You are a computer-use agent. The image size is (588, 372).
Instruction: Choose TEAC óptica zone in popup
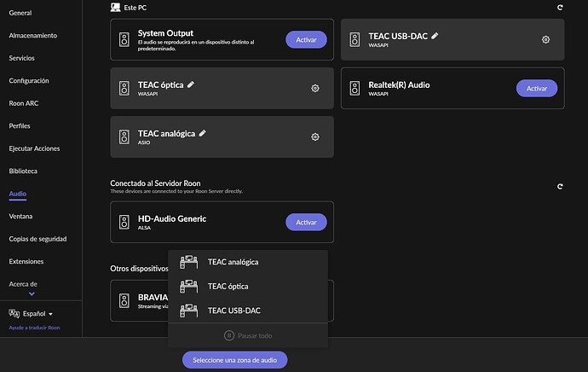coord(248,287)
